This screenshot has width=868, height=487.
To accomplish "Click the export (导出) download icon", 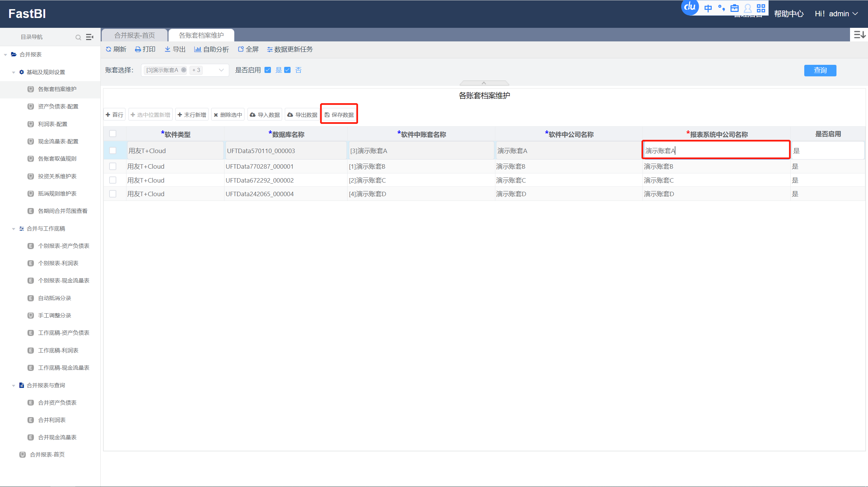I will click(x=167, y=50).
